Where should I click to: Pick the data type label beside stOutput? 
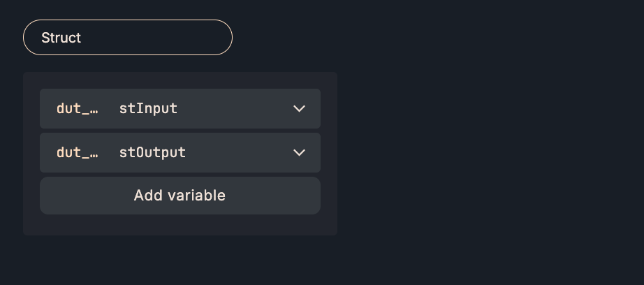coord(77,153)
